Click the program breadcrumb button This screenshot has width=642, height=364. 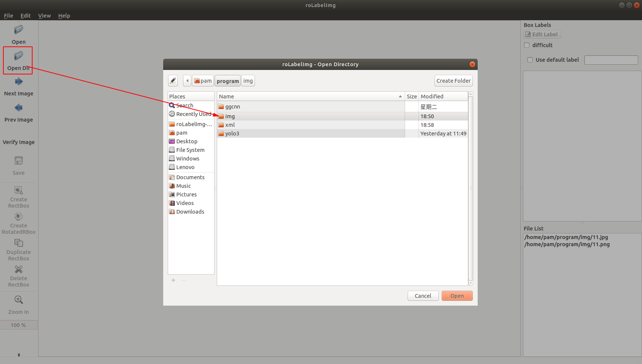[228, 81]
